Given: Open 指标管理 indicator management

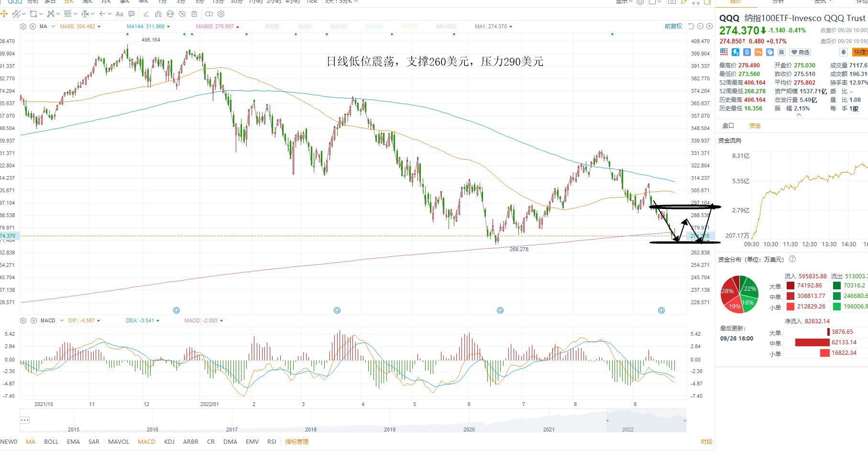Looking at the screenshot, I should click(x=297, y=442).
